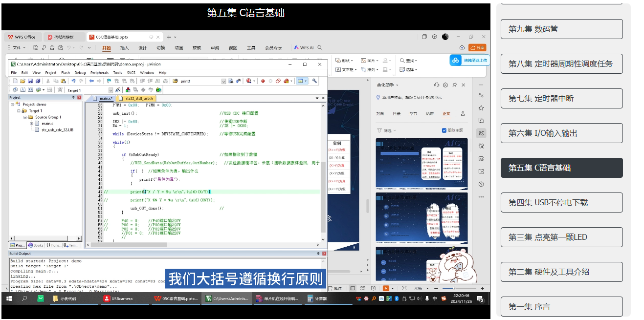Insert breakpoint red dot icon in µVision
The height and width of the screenshot is (320, 644).
[263, 81]
